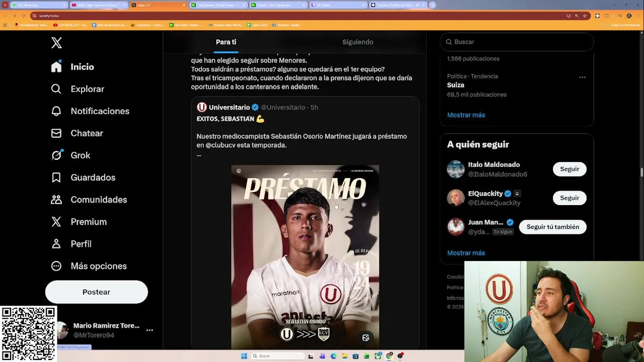Viewport: 644px width, 362px height.
Task: Open File Explorer from taskbar
Action: click(x=345, y=356)
